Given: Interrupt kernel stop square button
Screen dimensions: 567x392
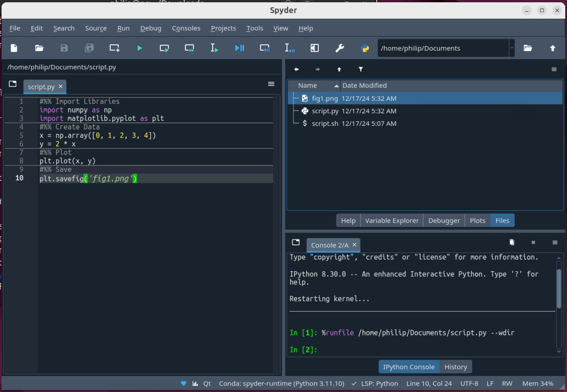Looking at the screenshot, I should pyautogui.click(x=533, y=242).
